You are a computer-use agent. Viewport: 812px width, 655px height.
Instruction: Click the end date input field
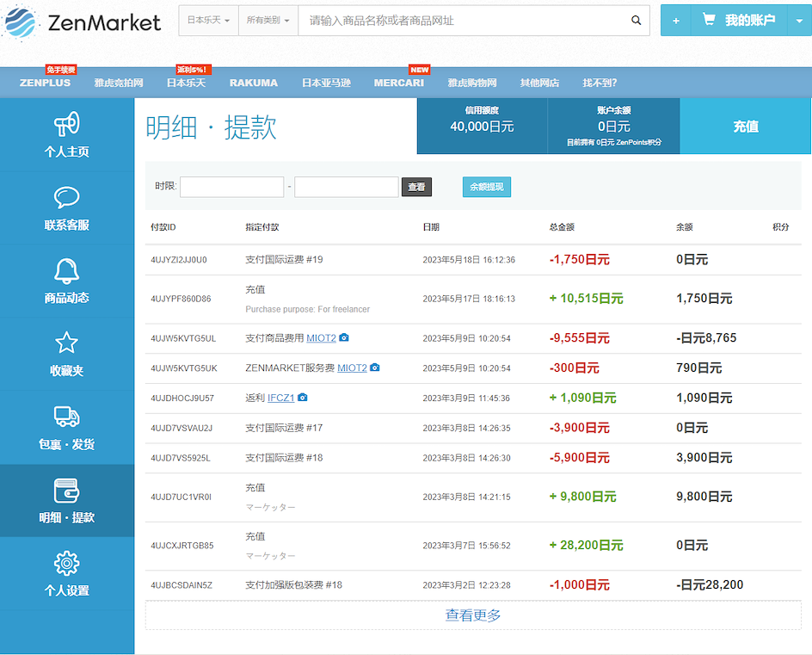click(x=347, y=187)
